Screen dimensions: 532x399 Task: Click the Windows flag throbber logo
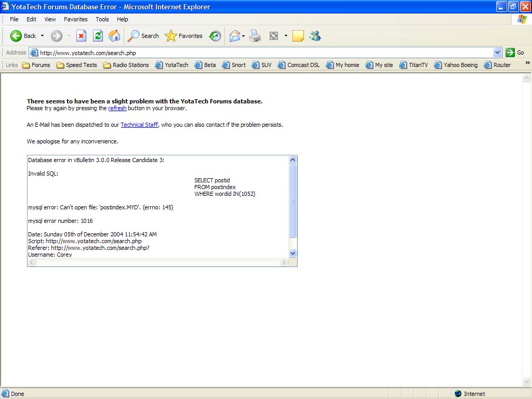(x=522, y=19)
